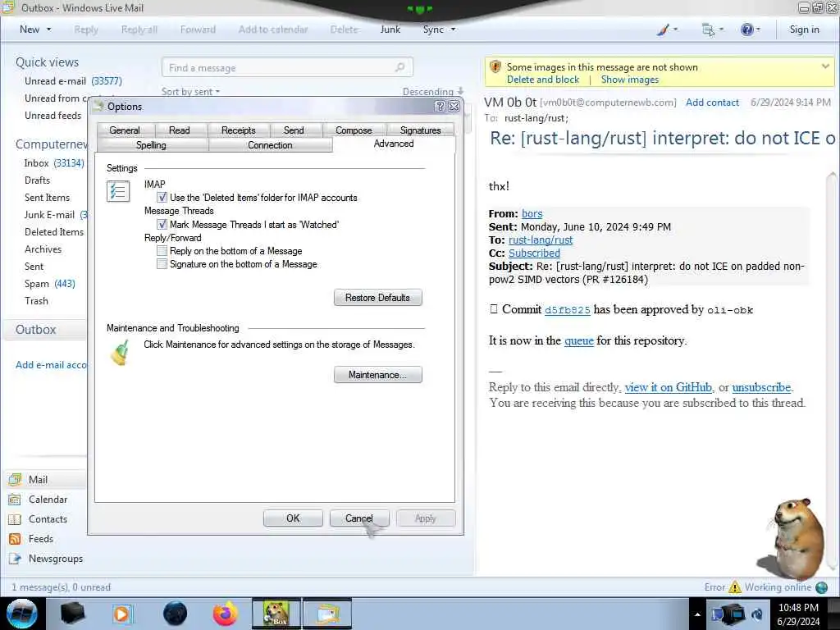Screen dimensions: 840x630
Task: Click the taskbar clock showing 10:48 PM
Action: tap(798, 614)
